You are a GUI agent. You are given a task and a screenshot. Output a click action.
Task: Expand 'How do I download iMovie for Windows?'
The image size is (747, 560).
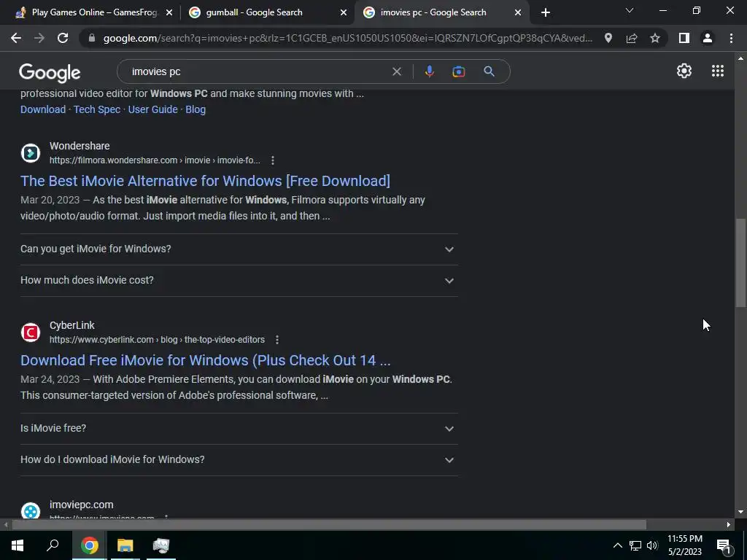pyautogui.click(x=239, y=460)
